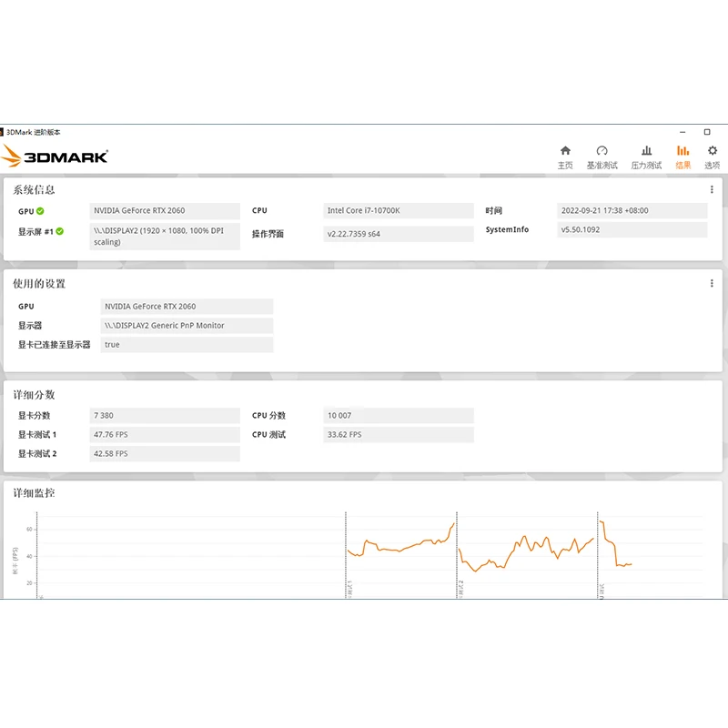Select the 结果 results bar-chart icon
This screenshot has height=728, width=728.
[683, 150]
